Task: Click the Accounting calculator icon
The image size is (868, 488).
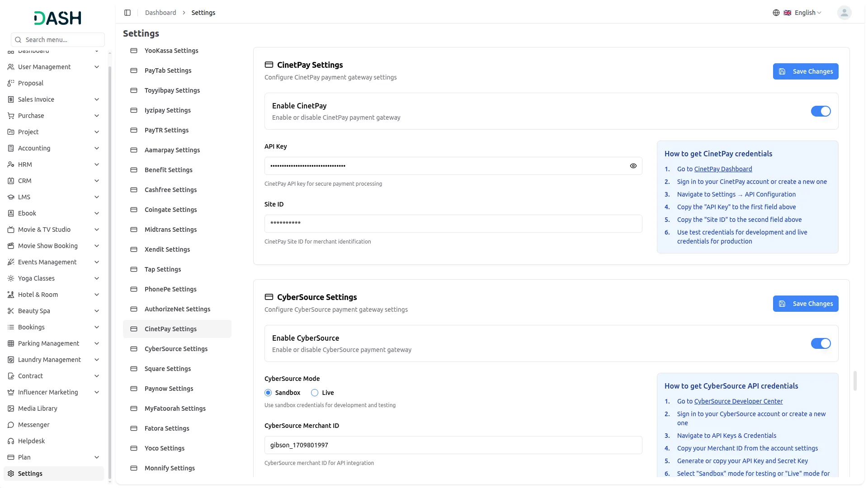Action: (x=11, y=148)
